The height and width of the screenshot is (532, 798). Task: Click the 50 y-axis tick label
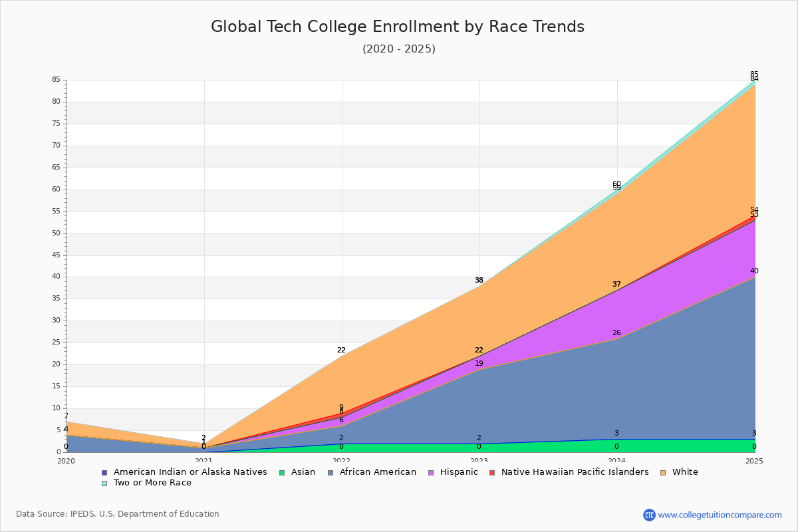tap(56, 233)
